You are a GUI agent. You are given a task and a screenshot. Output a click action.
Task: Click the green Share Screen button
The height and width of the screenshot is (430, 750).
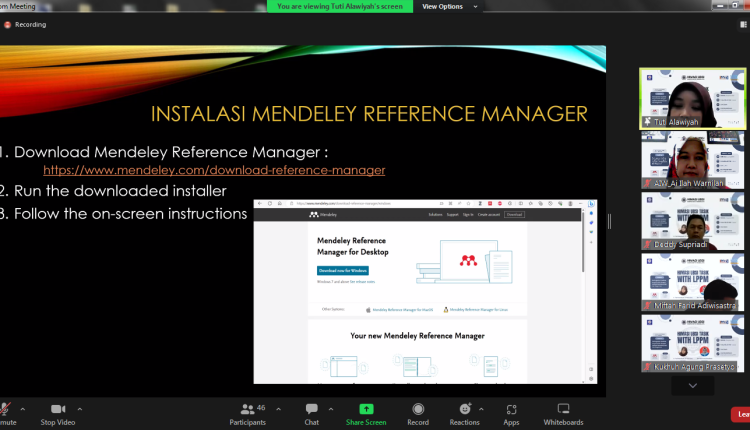point(366,414)
